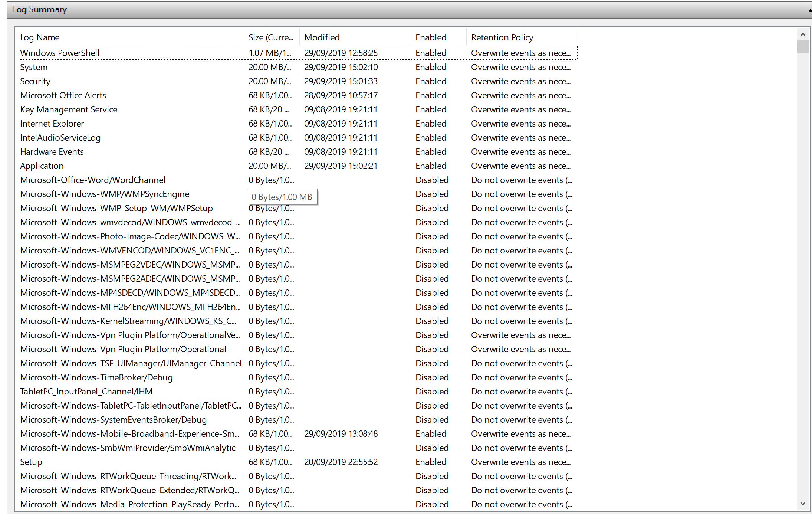This screenshot has width=812, height=514.
Task: Select Microsoft Office Alerts log row
Action: (63, 95)
